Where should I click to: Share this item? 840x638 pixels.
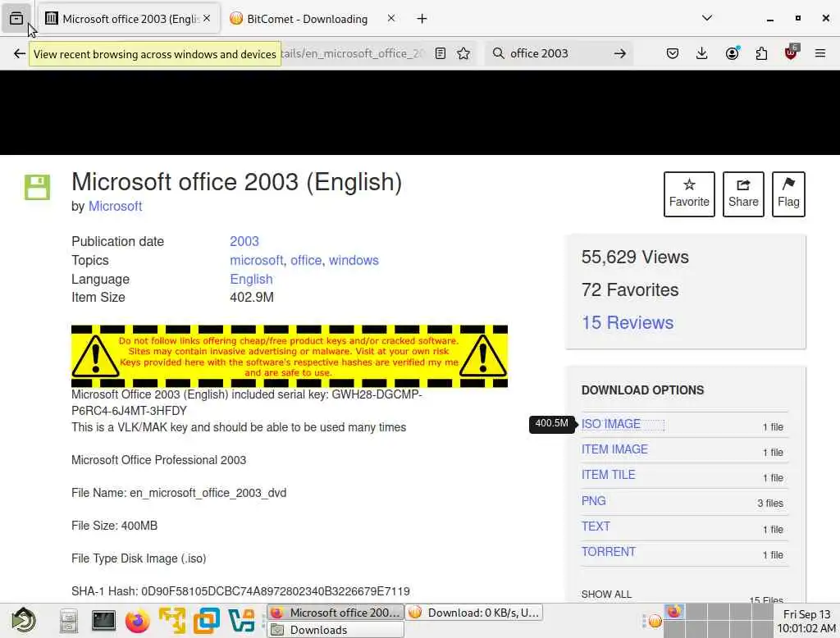[x=743, y=194]
